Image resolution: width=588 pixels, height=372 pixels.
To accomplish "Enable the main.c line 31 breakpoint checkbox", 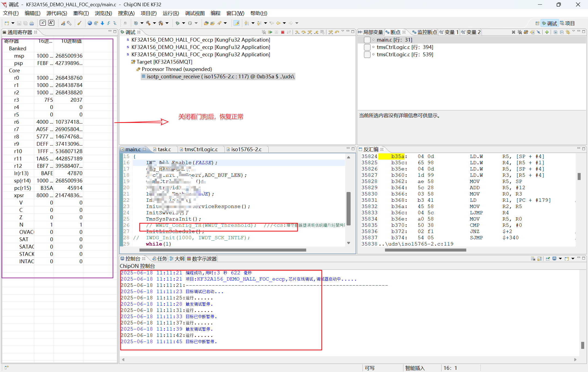I will coord(367,40).
